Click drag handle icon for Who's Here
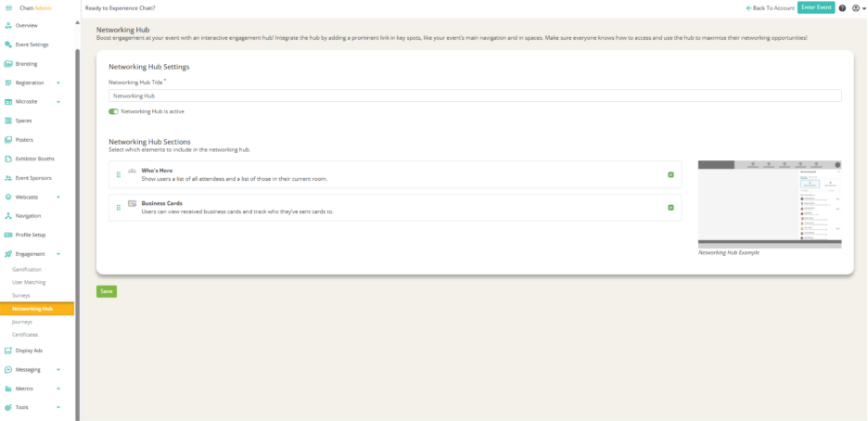 tap(119, 175)
